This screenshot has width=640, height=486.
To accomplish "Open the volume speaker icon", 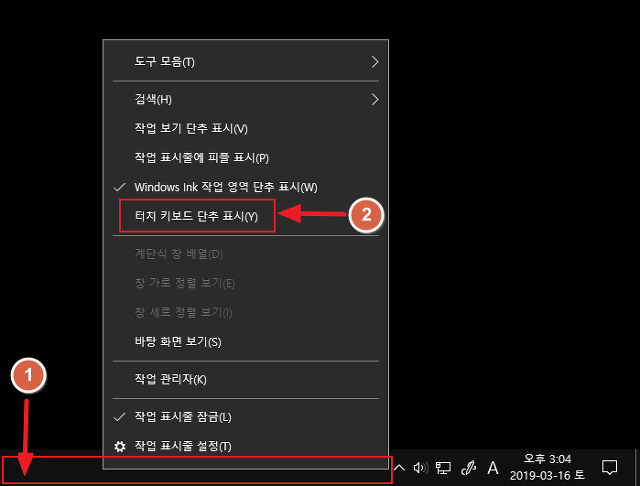I will (421, 468).
